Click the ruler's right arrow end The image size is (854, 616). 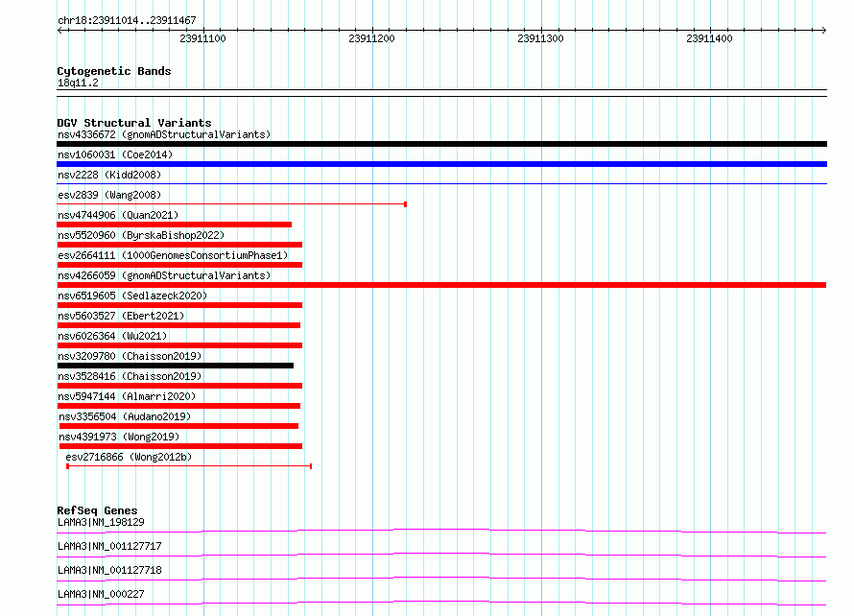point(824,30)
